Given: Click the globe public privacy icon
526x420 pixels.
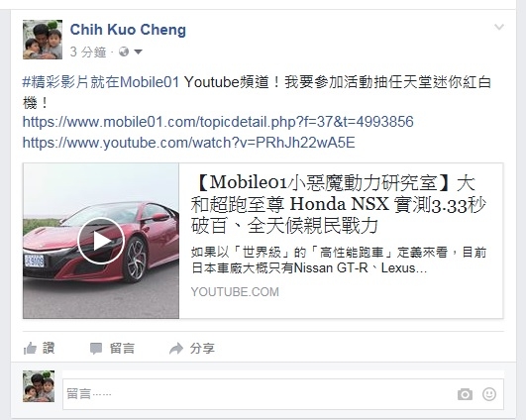Looking at the screenshot, I should 124,52.
